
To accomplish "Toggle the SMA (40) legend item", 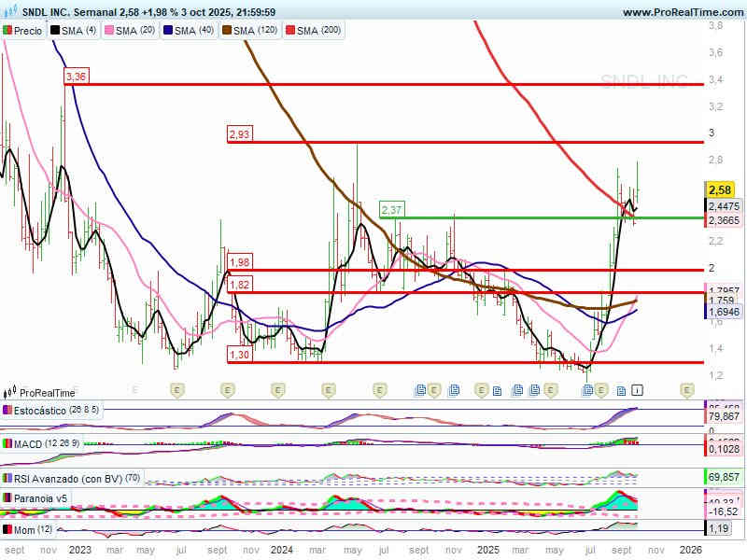I will pyautogui.click(x=191, y=31).
